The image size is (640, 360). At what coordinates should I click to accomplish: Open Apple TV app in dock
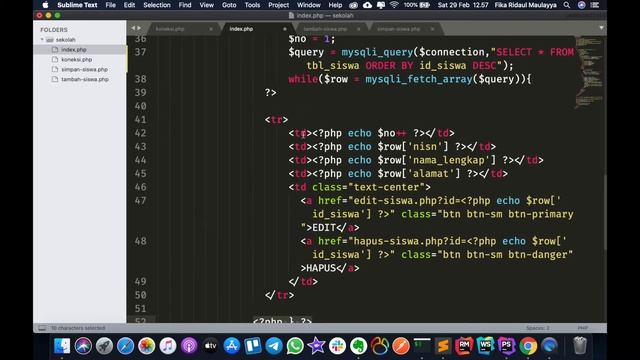(210, 346)
